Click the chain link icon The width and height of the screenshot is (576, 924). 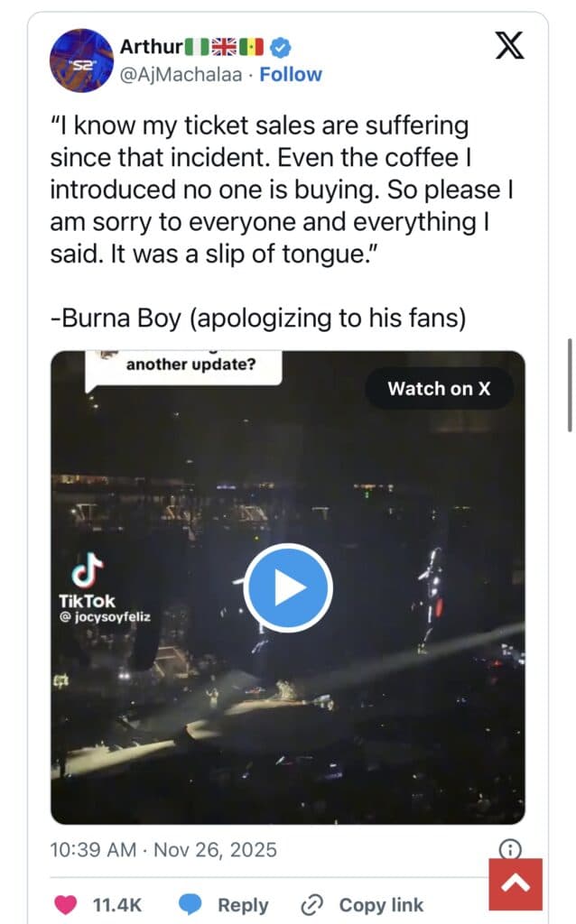pyautogui.click(x=312, y=904)
